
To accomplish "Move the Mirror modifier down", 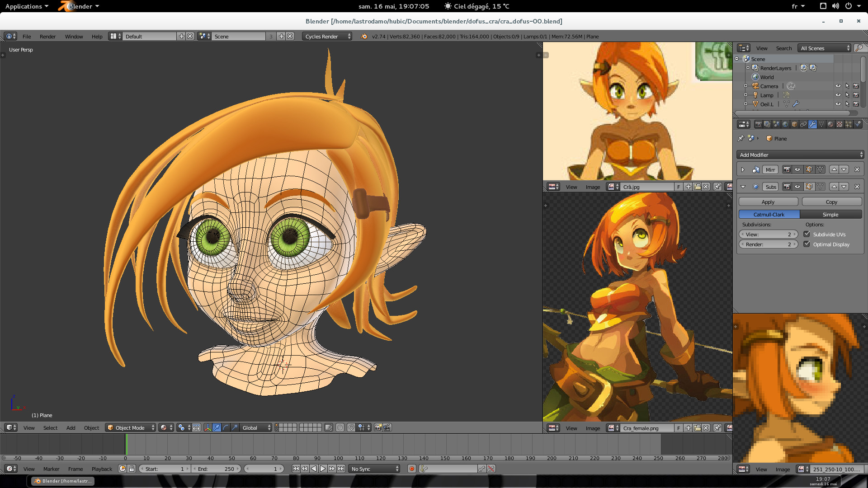I will pyautogui.click(x=844, y=169).
